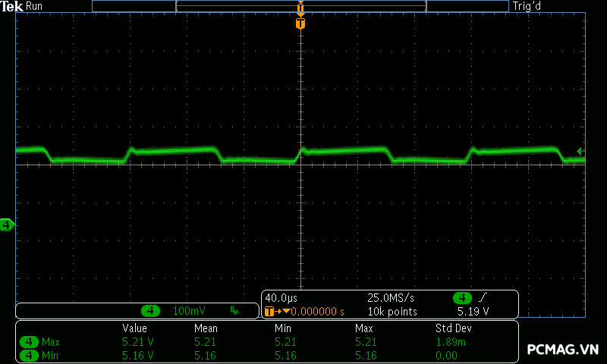Click the channel 4 badge beside 100mV
This screenshot has height=364, width=607.
click(x=151, y=311)
